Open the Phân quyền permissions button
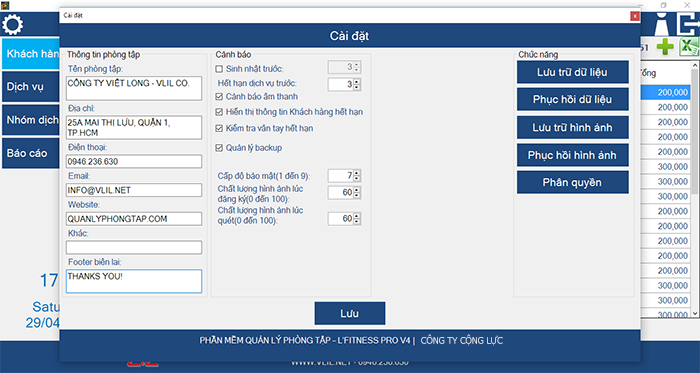 click(573, 182)
